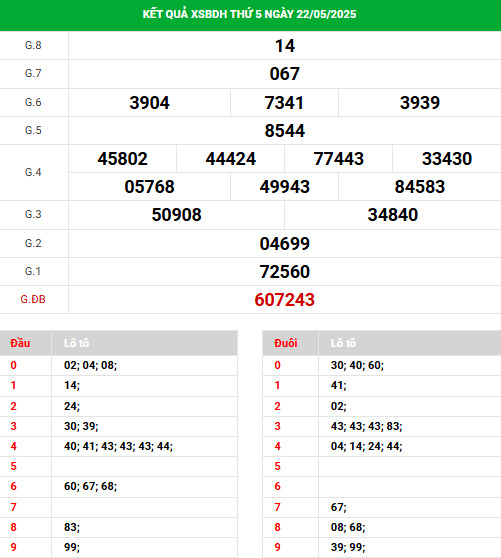Select G.4 number 05768
The height and width of the screenshot is (558, 501).
click(x=149, y=187)
